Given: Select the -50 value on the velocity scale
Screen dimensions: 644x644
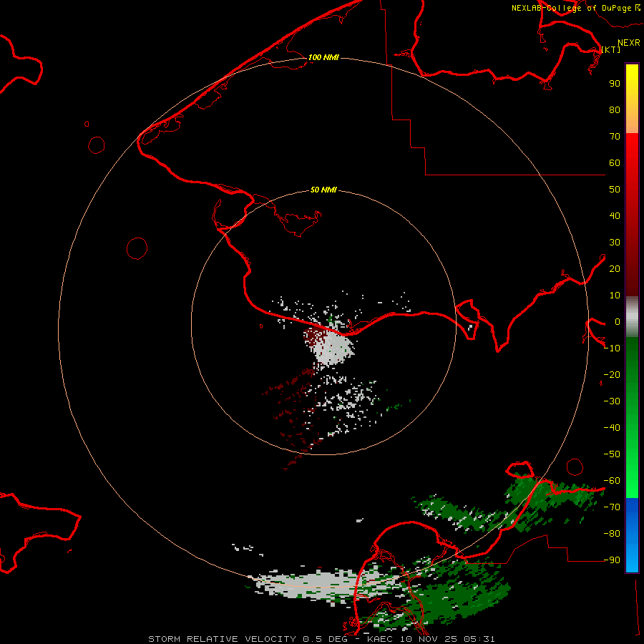Looking at the screenshot, I should pyautogui.click(x=612, y=454).
